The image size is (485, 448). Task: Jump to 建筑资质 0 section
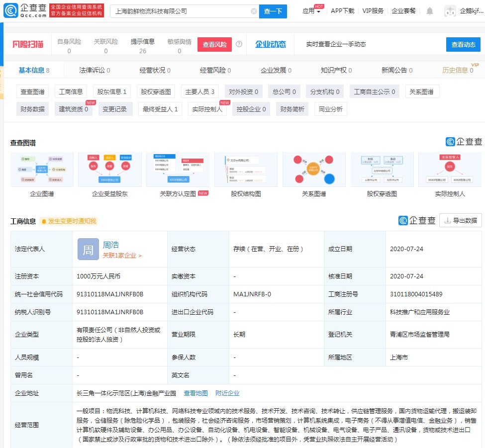point(73,109)
